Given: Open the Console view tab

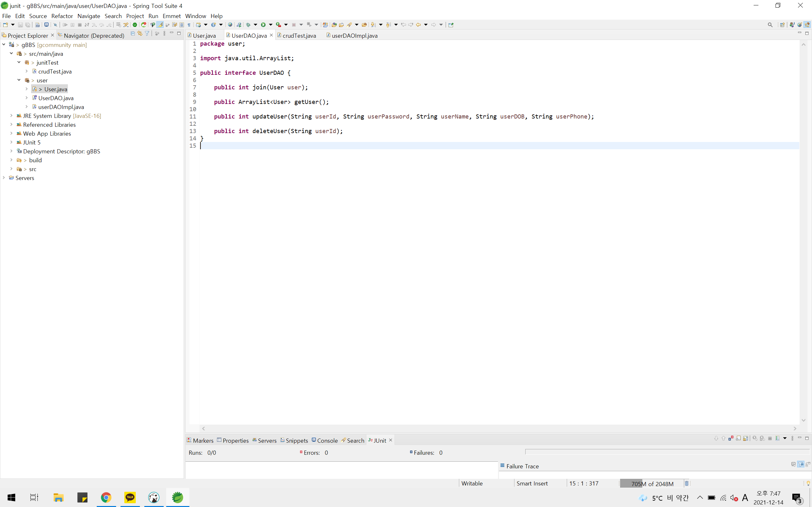Looking at the screenshot, I should coord(327,440).
